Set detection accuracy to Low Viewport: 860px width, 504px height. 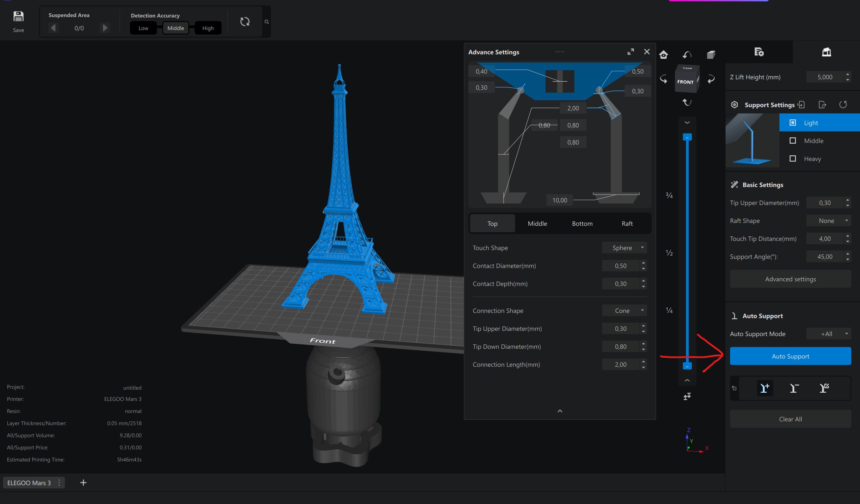point(143,28)
